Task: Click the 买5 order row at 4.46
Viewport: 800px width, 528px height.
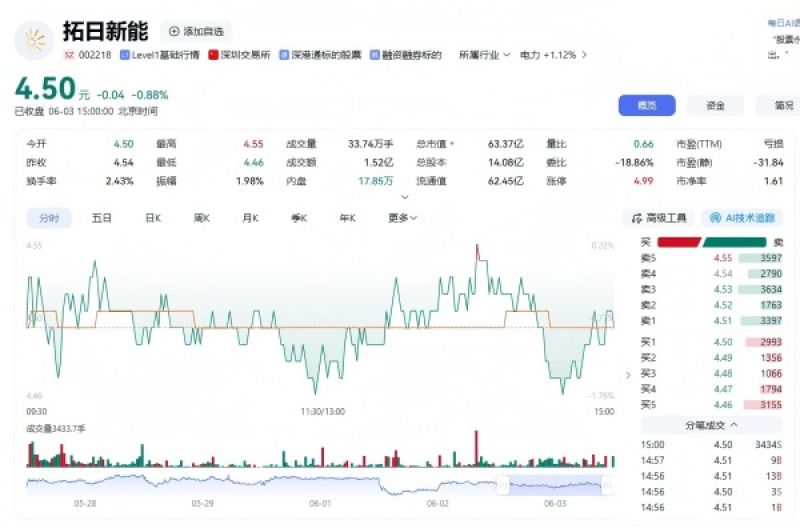Action: 711,405
